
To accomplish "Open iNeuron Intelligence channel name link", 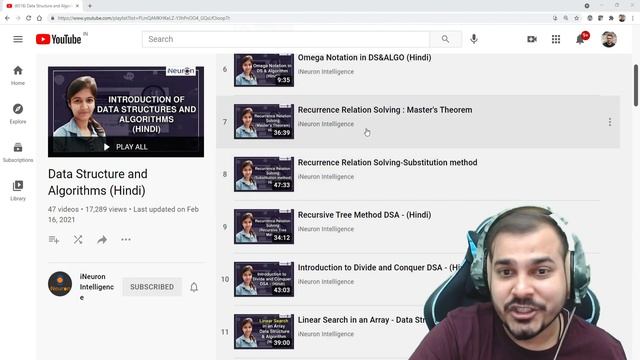I will [x=97, y=287].
